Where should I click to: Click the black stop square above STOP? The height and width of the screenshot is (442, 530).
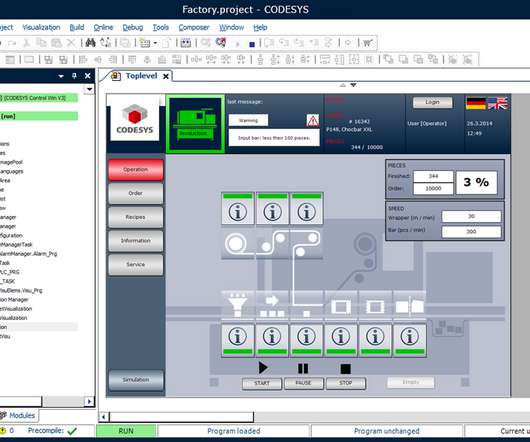click(345, 368)
